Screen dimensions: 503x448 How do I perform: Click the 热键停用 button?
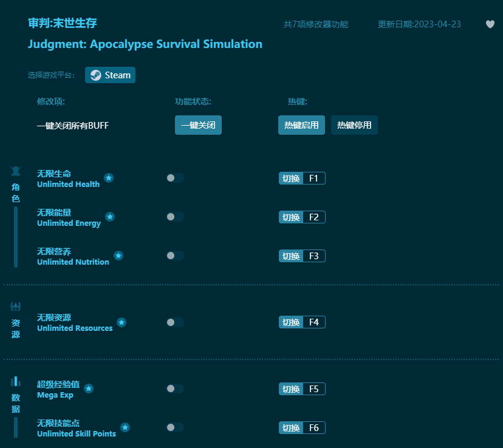(354, 125)
